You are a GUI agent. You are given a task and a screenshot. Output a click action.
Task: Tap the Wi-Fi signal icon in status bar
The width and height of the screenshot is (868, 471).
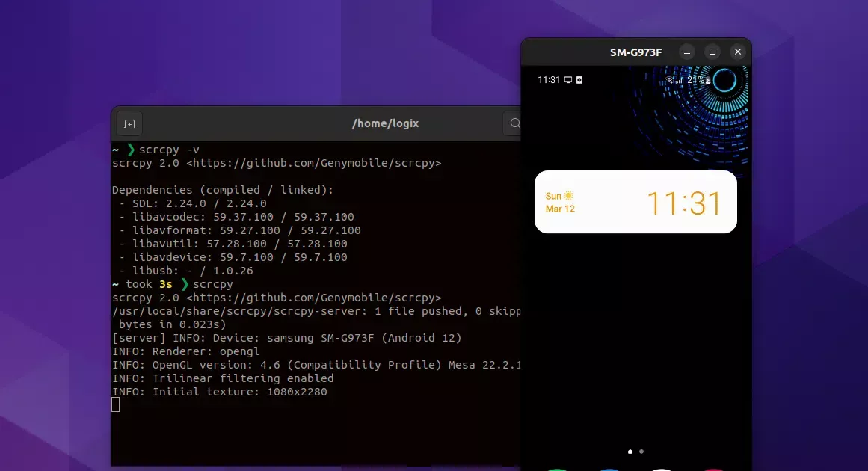(x=670, y=79)
